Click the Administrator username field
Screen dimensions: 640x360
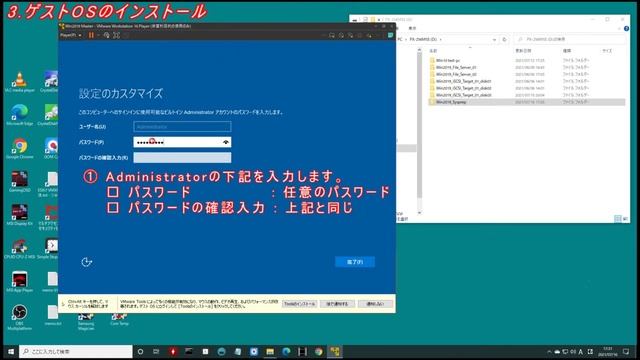point(182,127)
